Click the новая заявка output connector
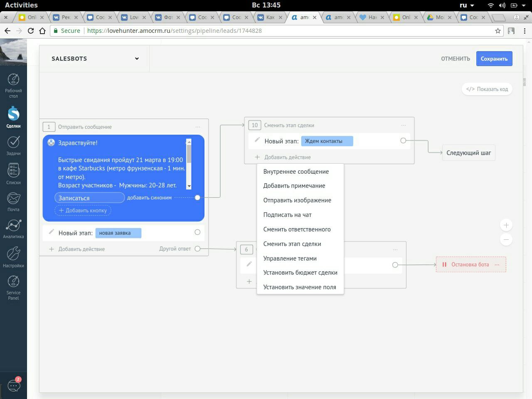The image size is (532, 399). tap(197, 232)
